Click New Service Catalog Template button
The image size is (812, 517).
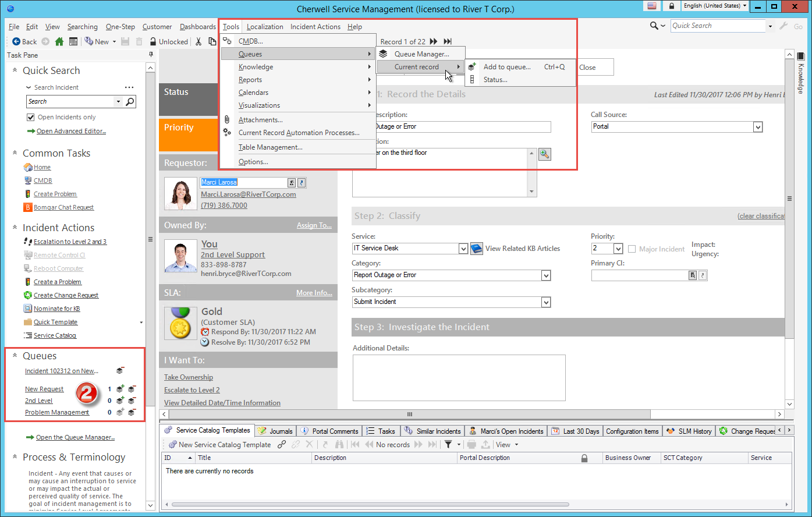pyautogui.click(x=220, y=444)
